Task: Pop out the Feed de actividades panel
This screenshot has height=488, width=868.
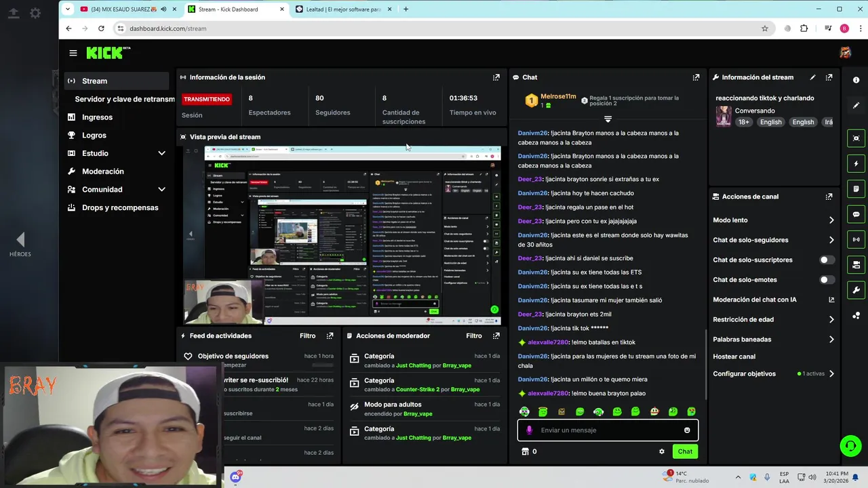Action: tap(330, 335)
